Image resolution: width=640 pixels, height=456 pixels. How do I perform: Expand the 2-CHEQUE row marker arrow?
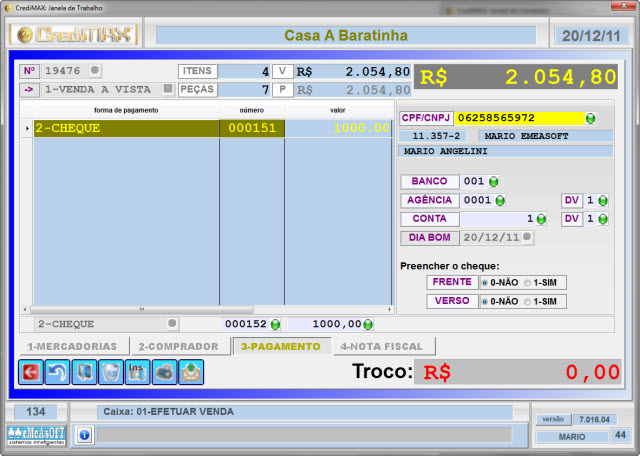pyautogui.click(x=27, y=129)
